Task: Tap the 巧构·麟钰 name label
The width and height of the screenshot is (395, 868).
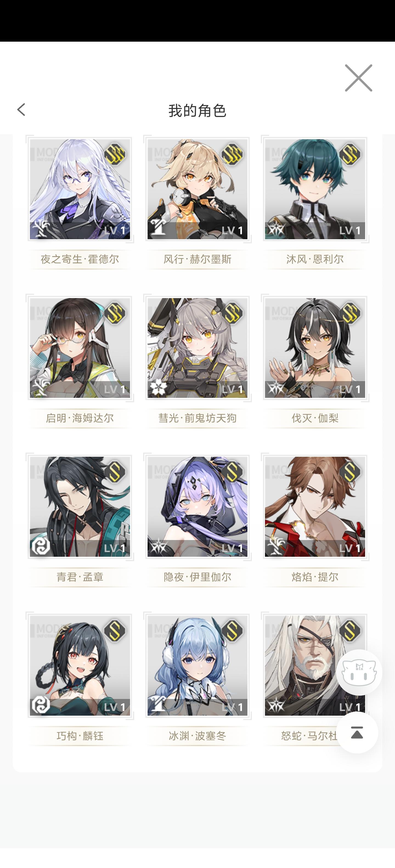Action: (80, 736)
